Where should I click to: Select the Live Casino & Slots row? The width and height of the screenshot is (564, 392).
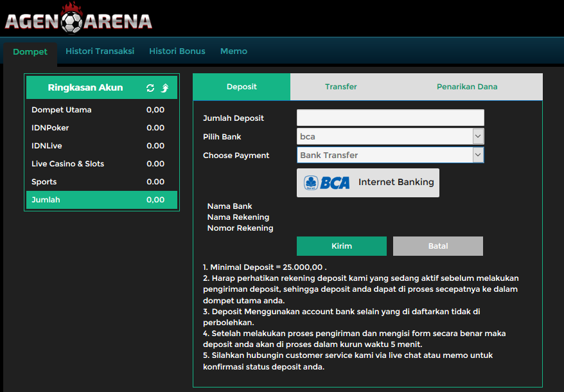101,164
